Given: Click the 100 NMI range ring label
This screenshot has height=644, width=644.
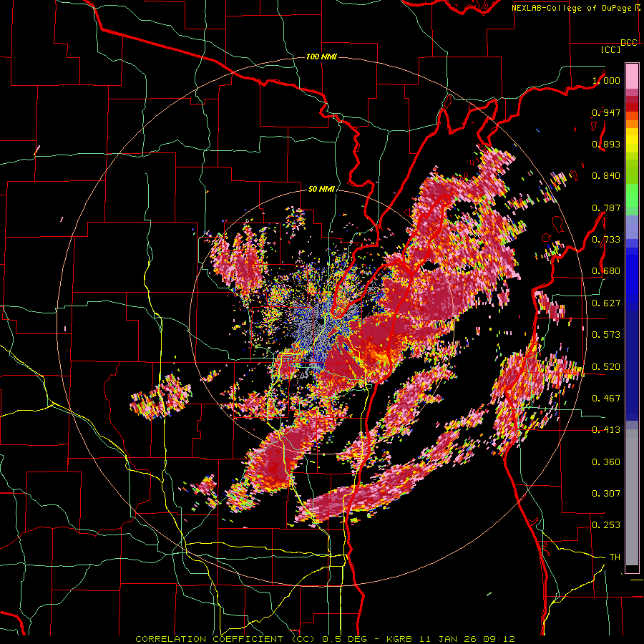Looking at the screenshot, I should [321, 57].
